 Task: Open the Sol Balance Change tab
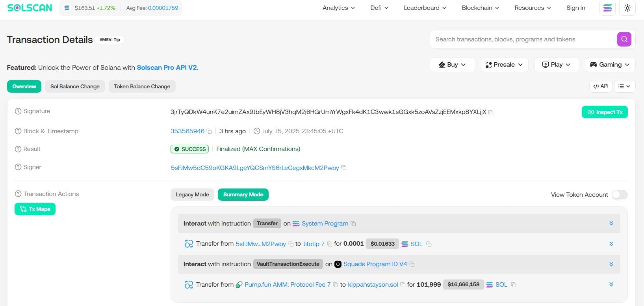pyautogui.click(x=75, y=86)
